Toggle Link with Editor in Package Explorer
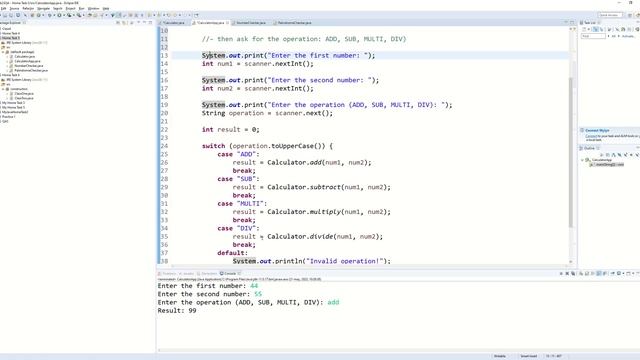640x360 pixels. tap(124, 23)
